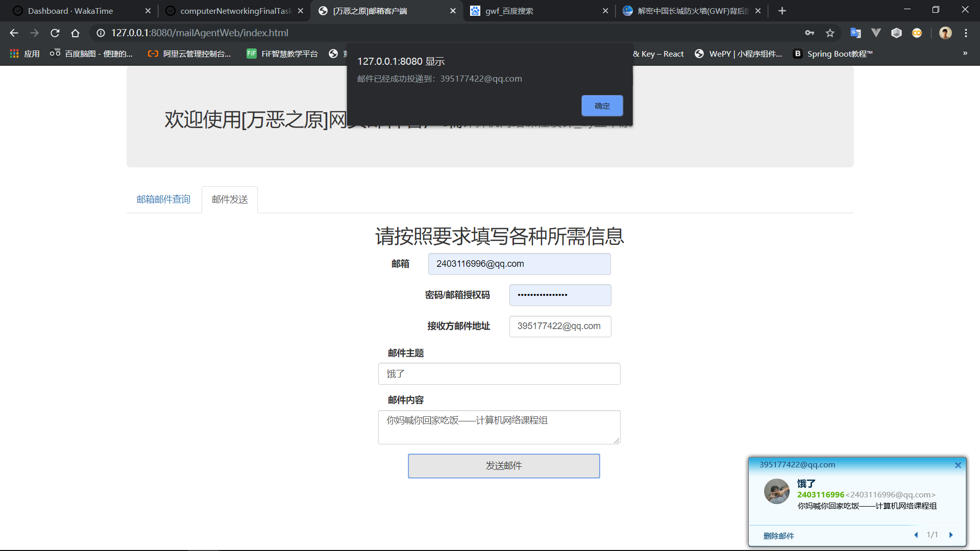
Task: Bookmark page with the star icon
Action: point(830,33)
